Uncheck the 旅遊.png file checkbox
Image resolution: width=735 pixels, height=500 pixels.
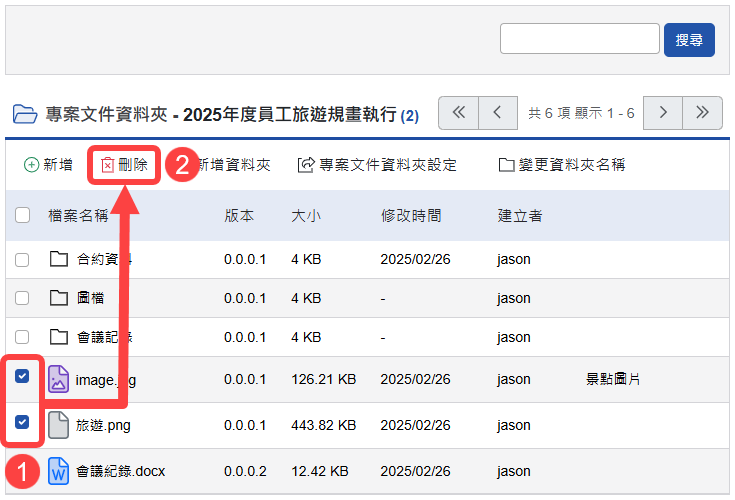(x=23, y=423)
